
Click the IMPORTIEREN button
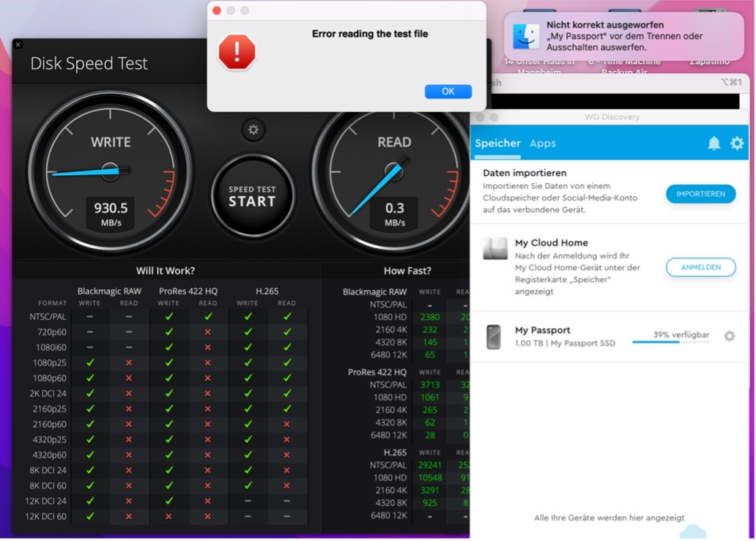pos(700,194)
